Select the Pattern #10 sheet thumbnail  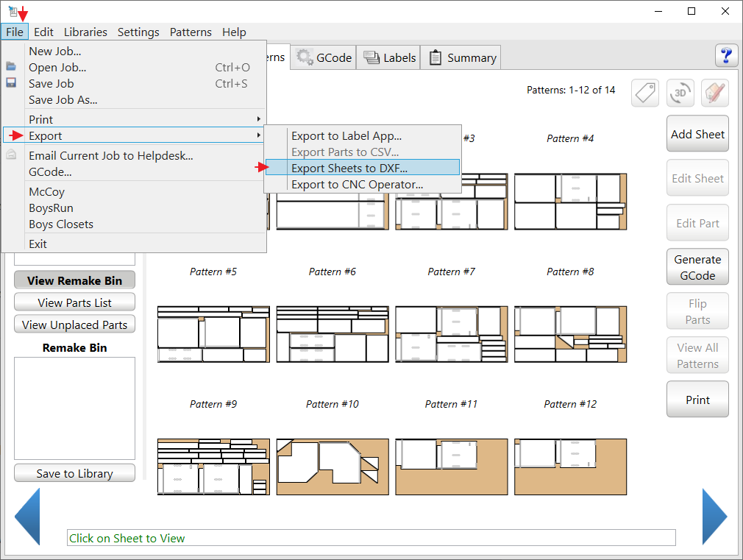333,467
